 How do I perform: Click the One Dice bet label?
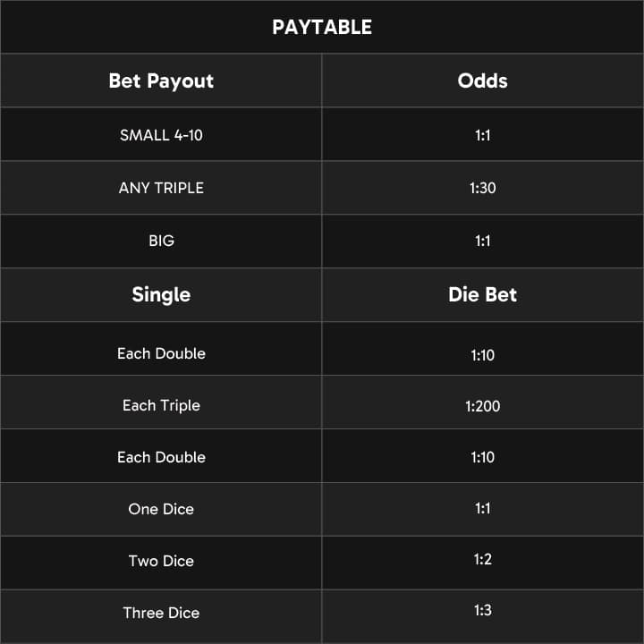(161, 509)
